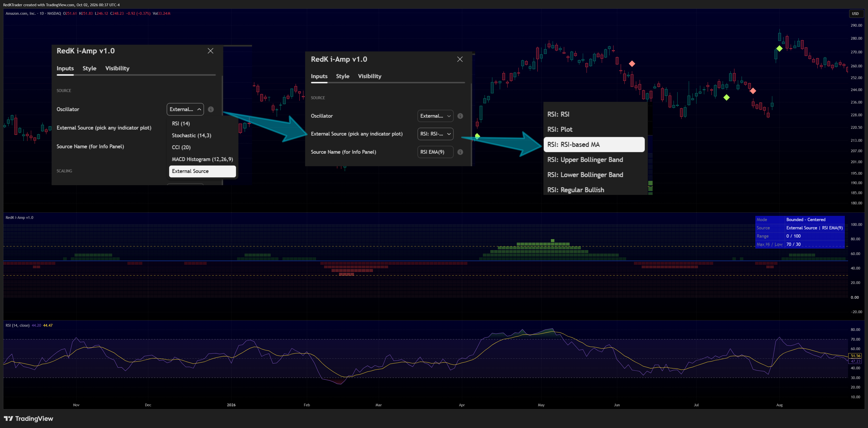Select RSI: Regular Bullish option
The height and width of the screenshot is (428, 868).
(594, 190)
